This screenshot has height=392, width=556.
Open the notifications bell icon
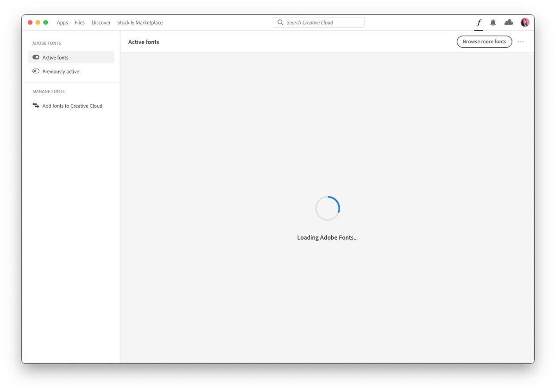click(493, 22)
